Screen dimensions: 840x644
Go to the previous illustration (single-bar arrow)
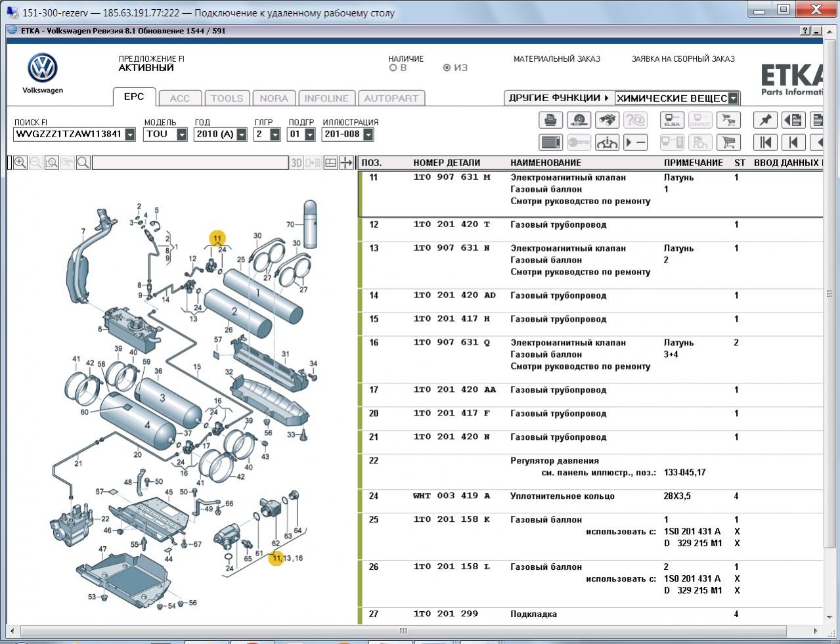coord(793,142)
